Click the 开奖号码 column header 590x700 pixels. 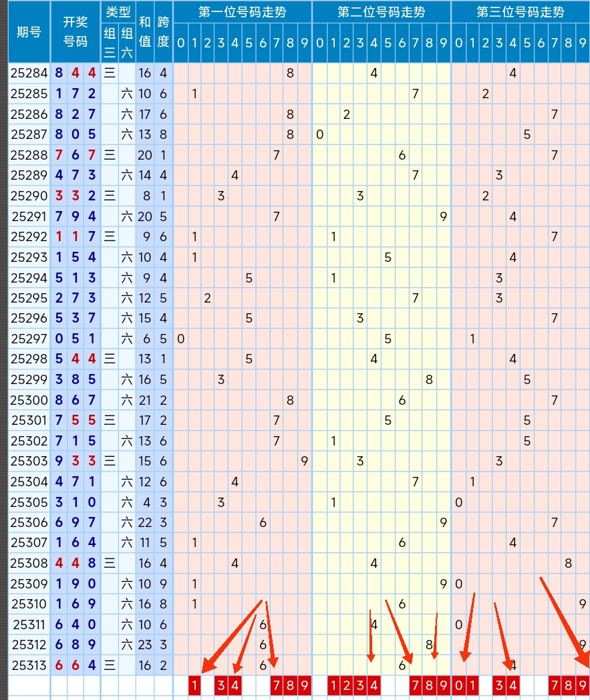point(75,31)
